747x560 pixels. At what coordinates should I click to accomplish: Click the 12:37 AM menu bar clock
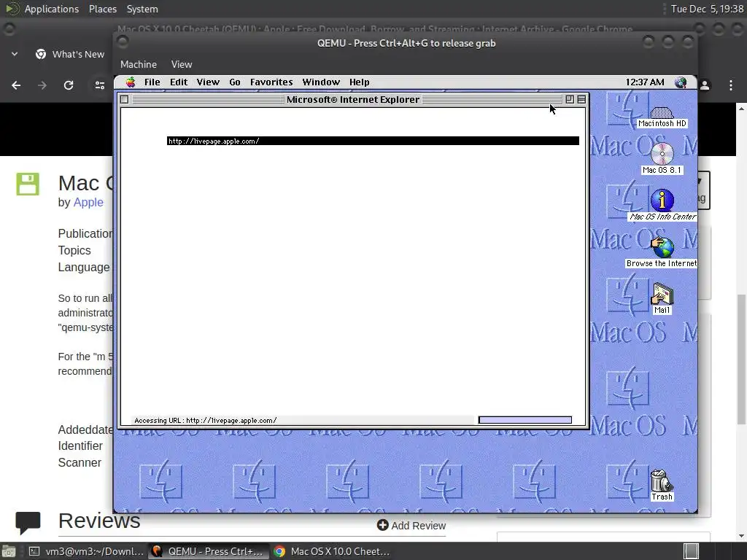(x=645, y=82)
